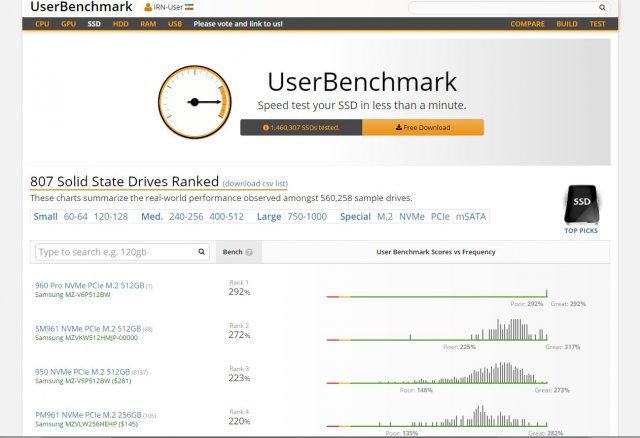Open the BUILD menu item
640x438 pixels.
click(567, 23)
